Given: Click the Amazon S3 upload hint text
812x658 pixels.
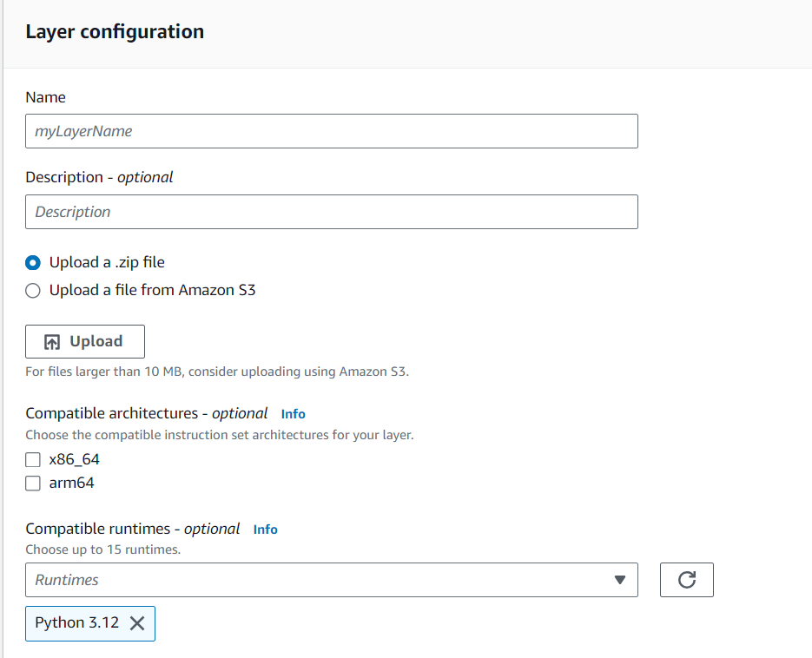Looking at the screenshot, I should coord(216,372).
